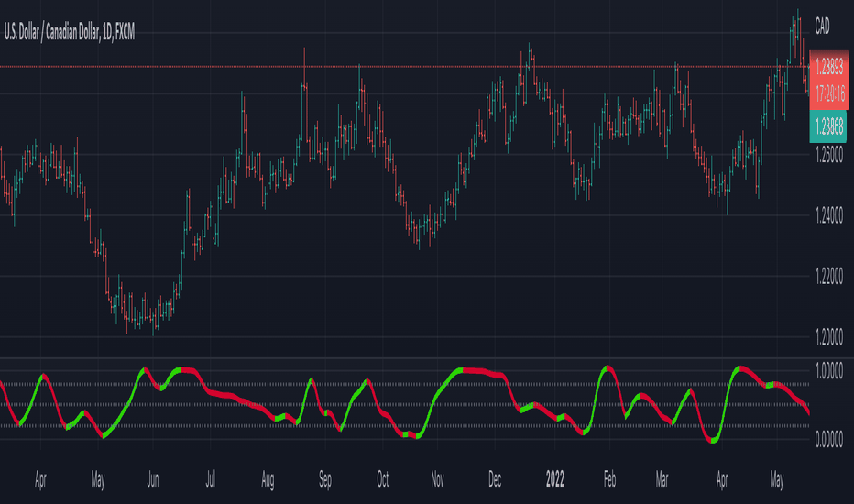Click the 1.24000 price axis label
854x504 pixels.
(x=829, y=215)
